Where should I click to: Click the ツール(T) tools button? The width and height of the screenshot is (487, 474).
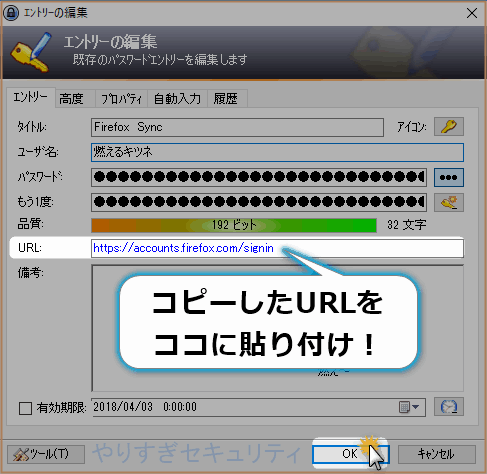pos(46,454)
